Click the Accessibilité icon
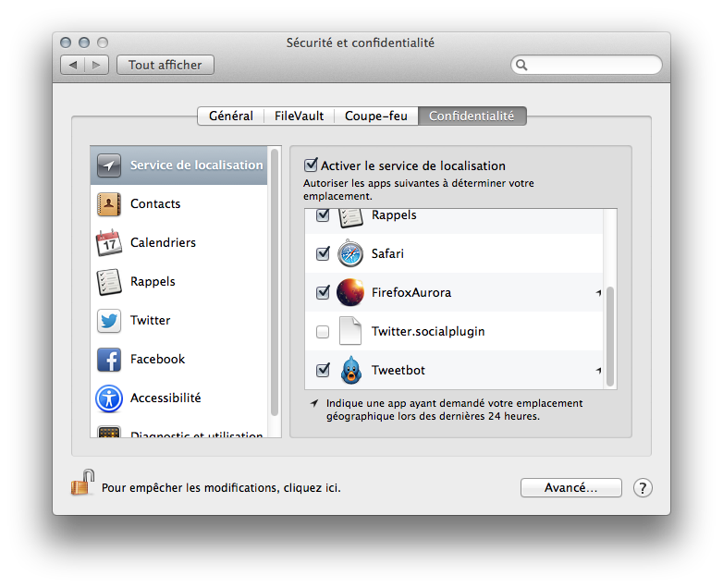723x588 pixels. click(x=109, y=398)
